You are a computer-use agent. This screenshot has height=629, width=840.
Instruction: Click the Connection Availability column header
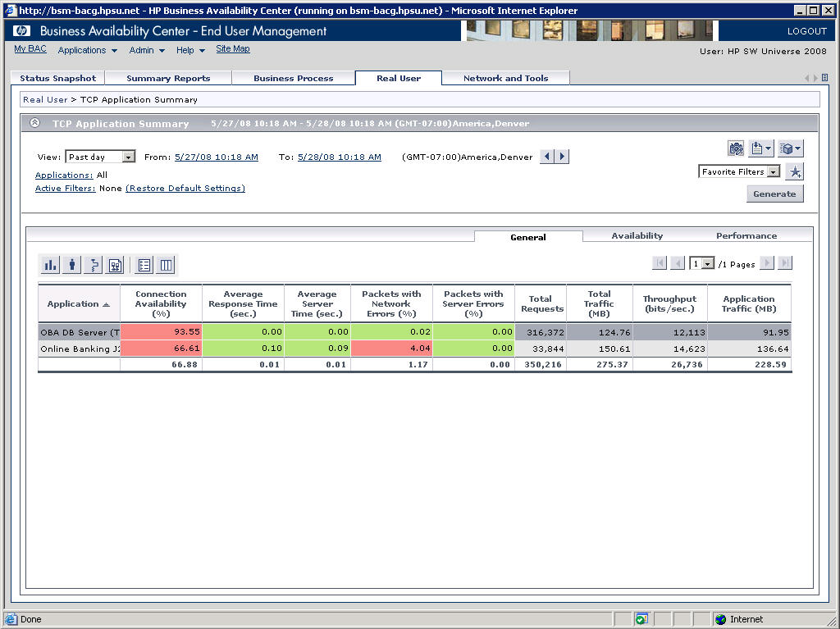(x=161, y=303)
